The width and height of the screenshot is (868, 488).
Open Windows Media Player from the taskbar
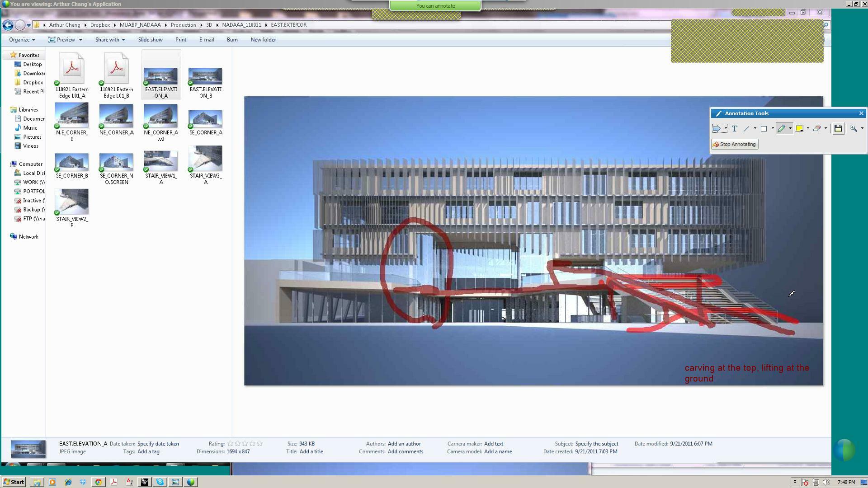click(x=52, y=482)
